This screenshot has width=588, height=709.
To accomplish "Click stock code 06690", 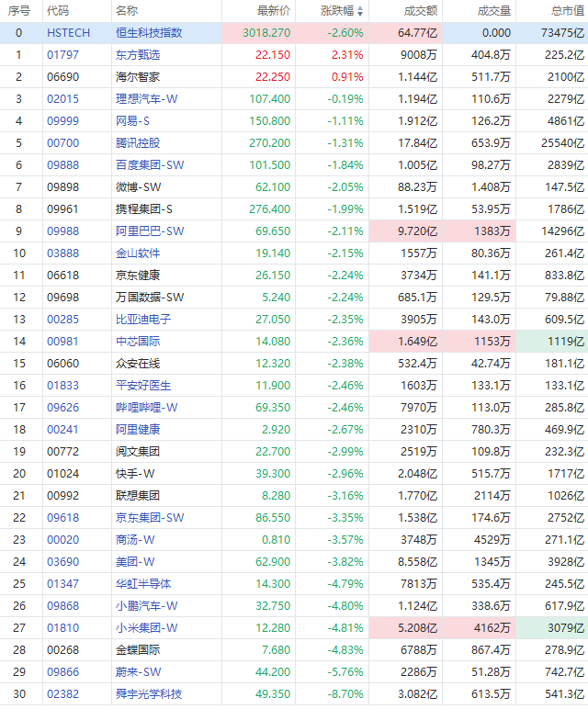I will [62, 77].
